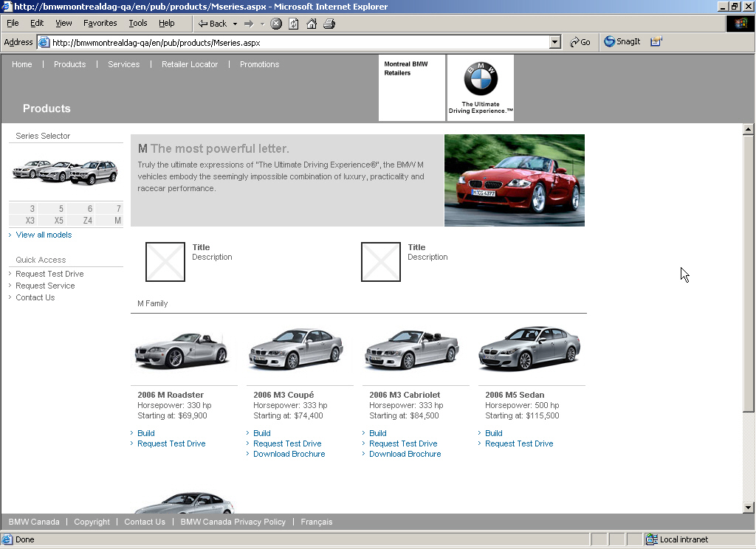Click the red M Roadster banner image
Image resolution: width=756 pixels, height=549 pixels.
(x=515, y=180)
